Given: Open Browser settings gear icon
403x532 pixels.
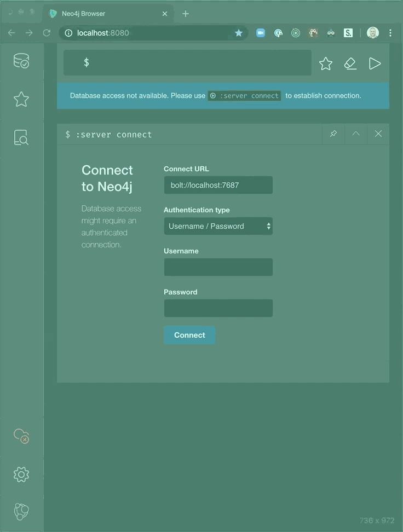Looking at the screenshot, I should coord(21,475).
